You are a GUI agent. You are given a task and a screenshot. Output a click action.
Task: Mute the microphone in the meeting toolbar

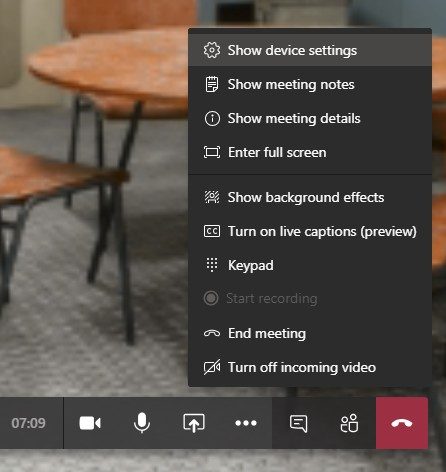tap(142, 423)
